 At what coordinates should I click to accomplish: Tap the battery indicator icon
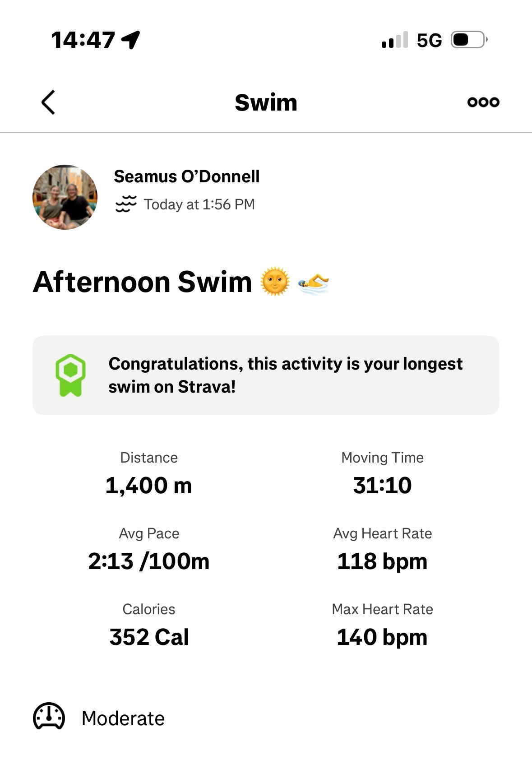point(469,40)
